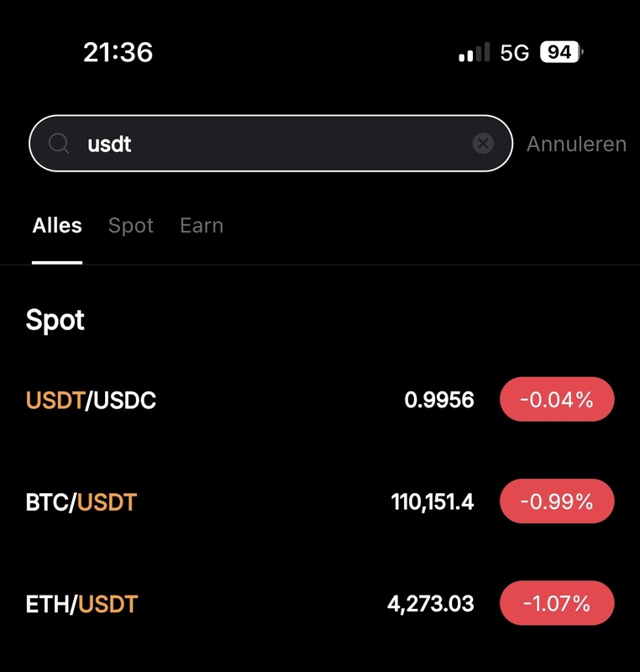Tap the 4,273.03 ETH price
This screenshot has width=640, height=672.
point(431,603)
